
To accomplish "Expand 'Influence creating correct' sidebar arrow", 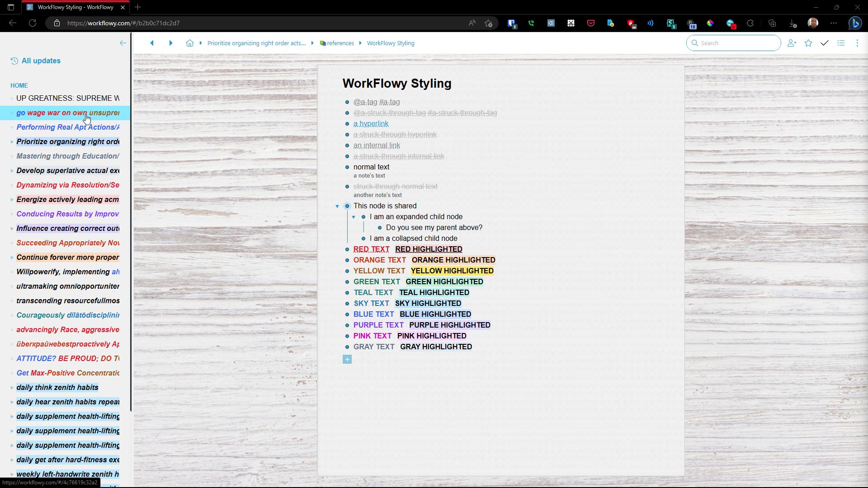I will coord(12,229).
